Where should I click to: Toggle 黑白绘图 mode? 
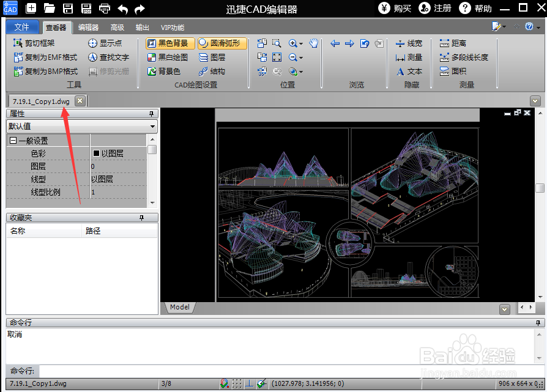click(168, 57)
